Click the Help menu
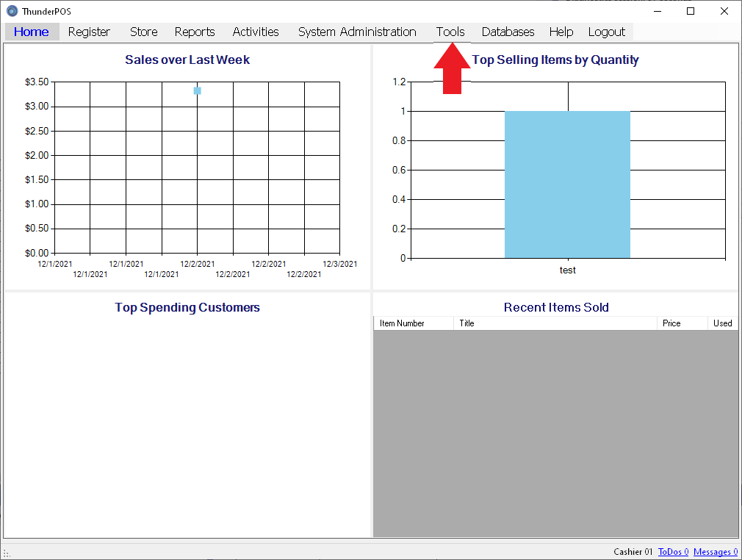 pyautogui.click(x=561, y=32)
